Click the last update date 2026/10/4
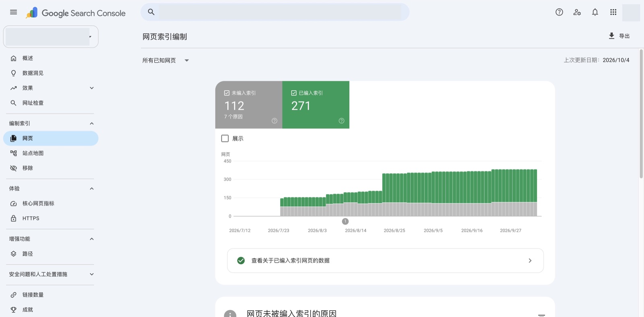644x317 pixels. click(616, 60)
